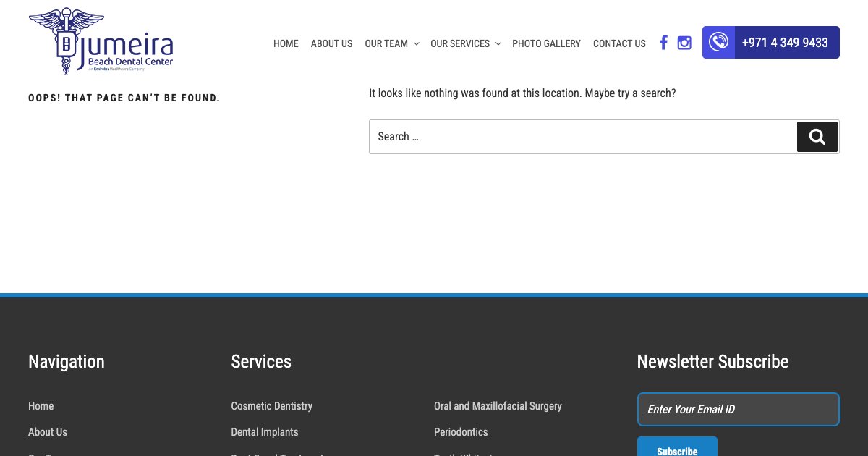Open the Instagram profile icon
868x456 pixels.
pyautogui.click(x=684, y=42)
